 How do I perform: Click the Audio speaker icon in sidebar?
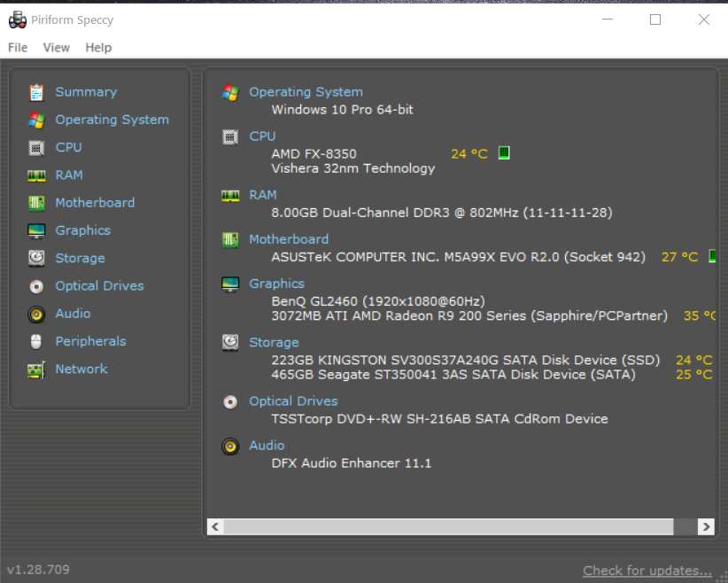[36, 315]
